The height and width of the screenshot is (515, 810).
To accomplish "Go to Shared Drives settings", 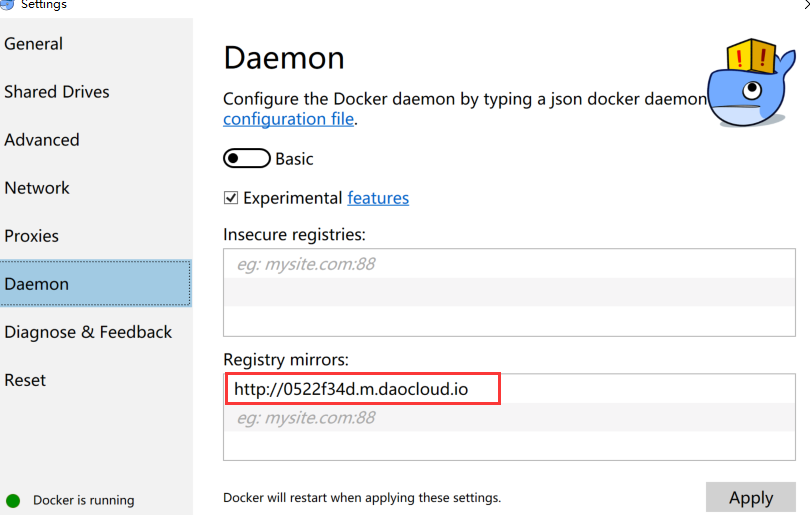I will (x=57, y=92).
